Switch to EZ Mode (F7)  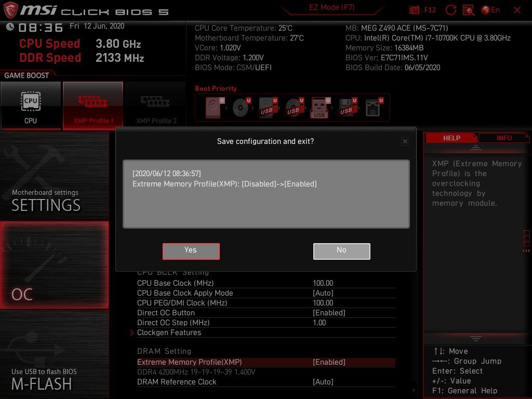pos(331,7)
